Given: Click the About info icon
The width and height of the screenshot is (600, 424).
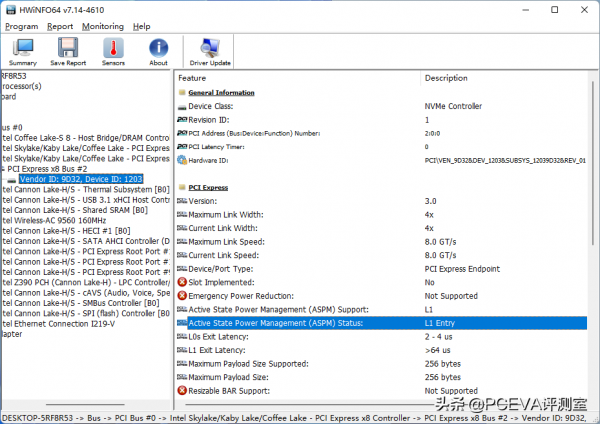Looking at the screenshot, I should pos(158,51).
